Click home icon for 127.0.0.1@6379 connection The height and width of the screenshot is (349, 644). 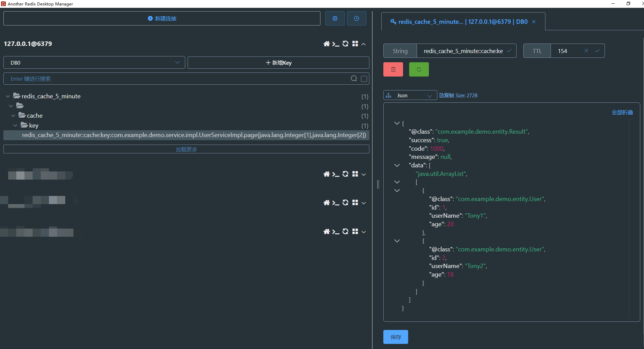pyautogui.click(x=327, y=44)
